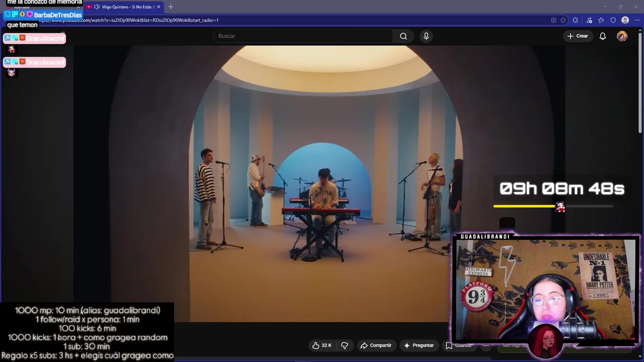Open the favorites list icon
Screen dimensions: 644x362
coord(601,20)
